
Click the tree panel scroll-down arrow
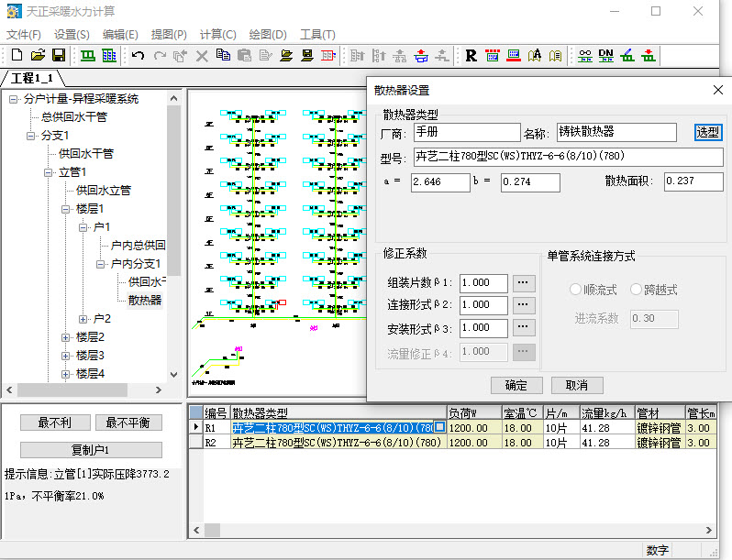point(173,374)
